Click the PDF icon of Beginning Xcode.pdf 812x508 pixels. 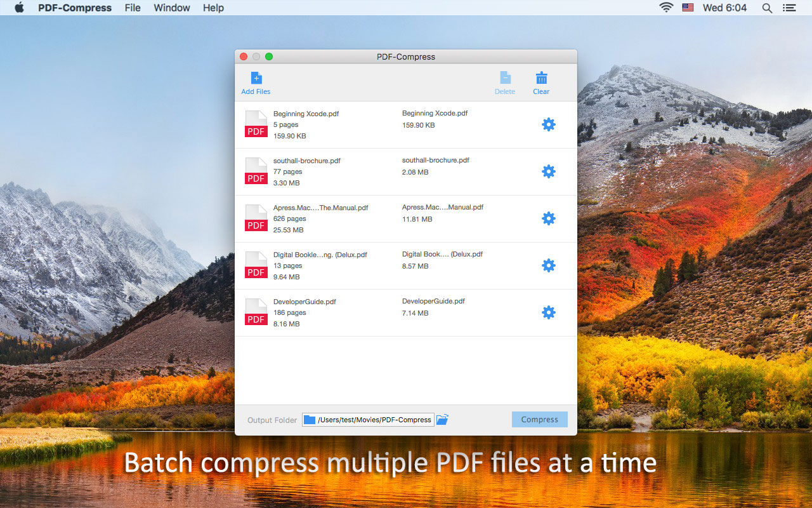256,124
